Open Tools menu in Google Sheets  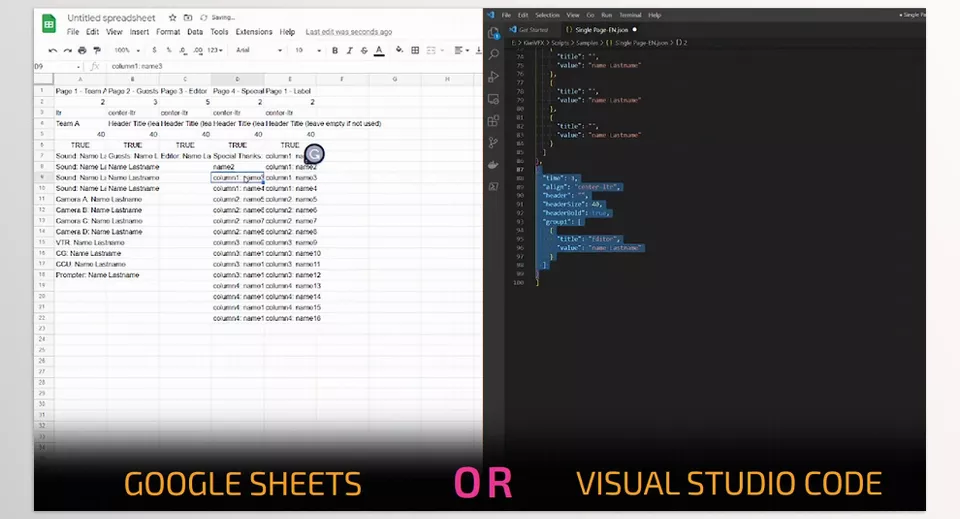pyautogui.click(x=219, y=32)
